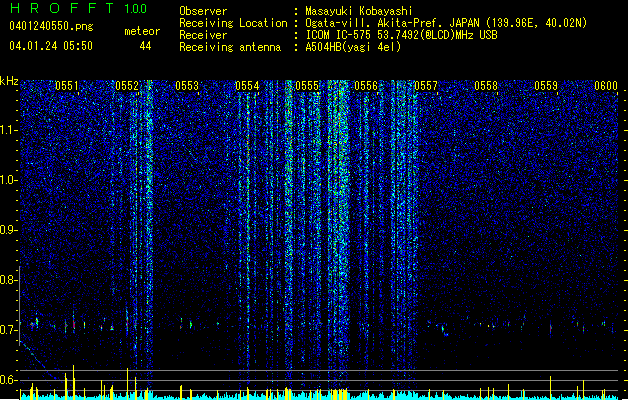Viewport: 629px width, 400px height.
Task: Click the 0556 time marker
Action: (x=366, y=86)
